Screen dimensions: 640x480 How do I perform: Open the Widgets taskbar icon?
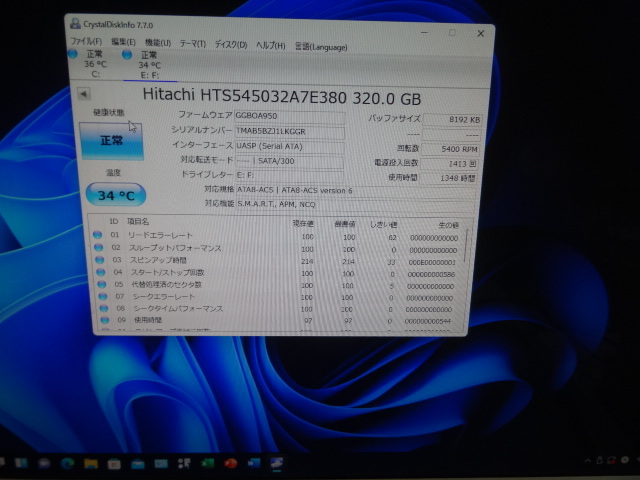(x=21, y=463)
